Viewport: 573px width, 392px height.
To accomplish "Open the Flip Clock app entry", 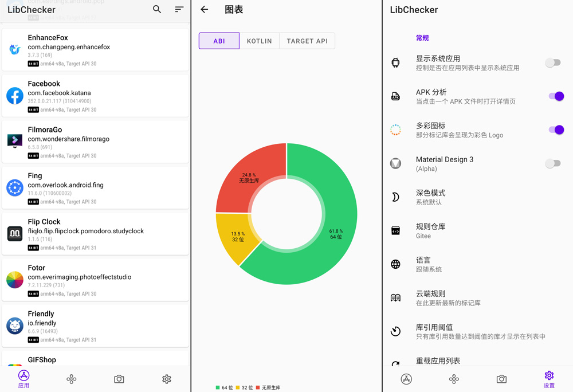I will click(x=95, y=234).
